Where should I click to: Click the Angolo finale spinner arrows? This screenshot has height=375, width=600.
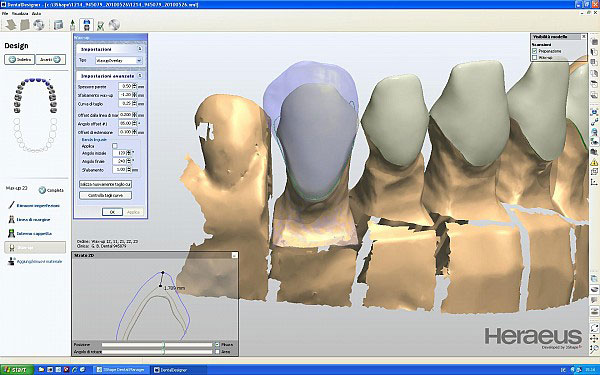click(129, 161)
